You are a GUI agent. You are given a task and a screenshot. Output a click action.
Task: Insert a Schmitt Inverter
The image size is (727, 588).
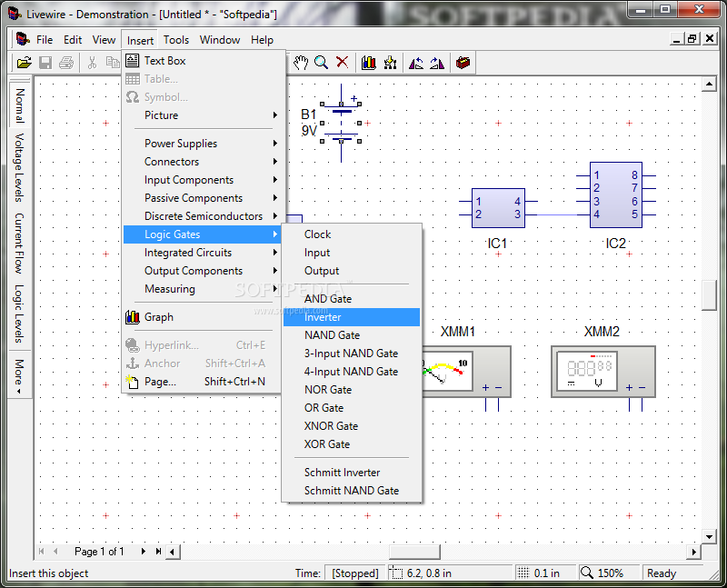pyautogui.click(x=352, y=473)
